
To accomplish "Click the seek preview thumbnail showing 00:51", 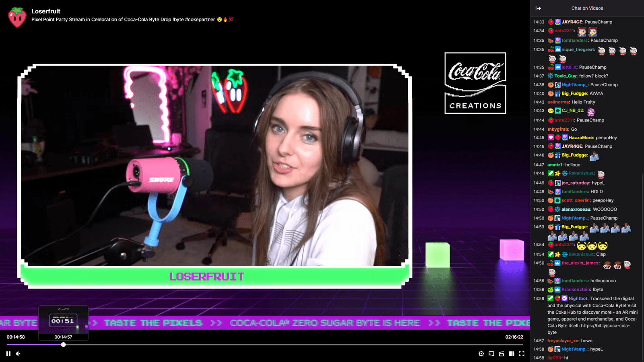I will [x=63, y=320].
